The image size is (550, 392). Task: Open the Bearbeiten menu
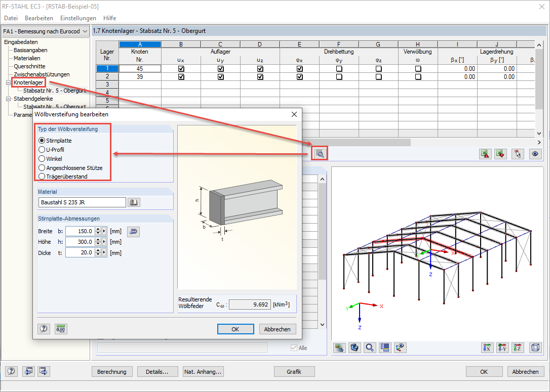[39, 18]
